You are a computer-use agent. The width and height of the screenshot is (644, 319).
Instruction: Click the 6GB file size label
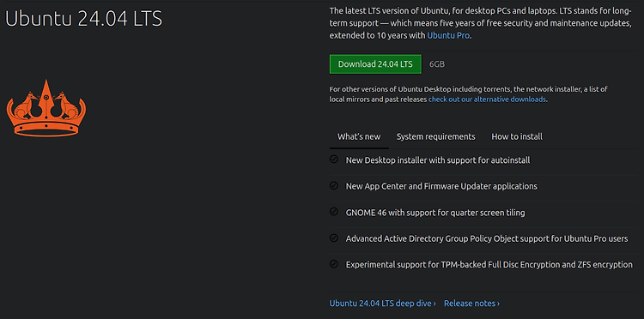[x=437, y=64]
